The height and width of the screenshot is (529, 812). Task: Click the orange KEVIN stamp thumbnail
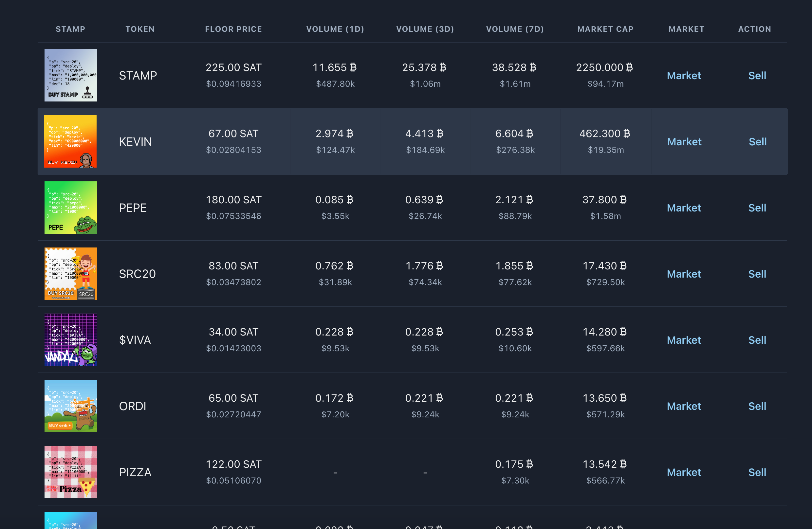click(x=71, y=141)
